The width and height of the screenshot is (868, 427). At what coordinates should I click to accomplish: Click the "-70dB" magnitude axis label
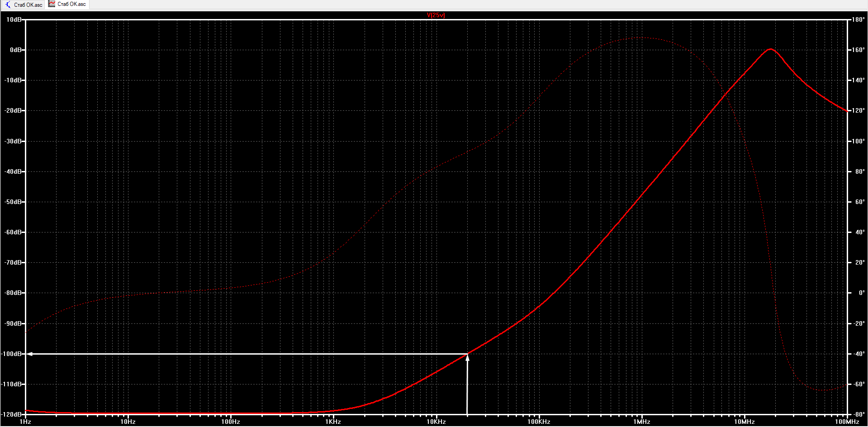coord(13,262)
